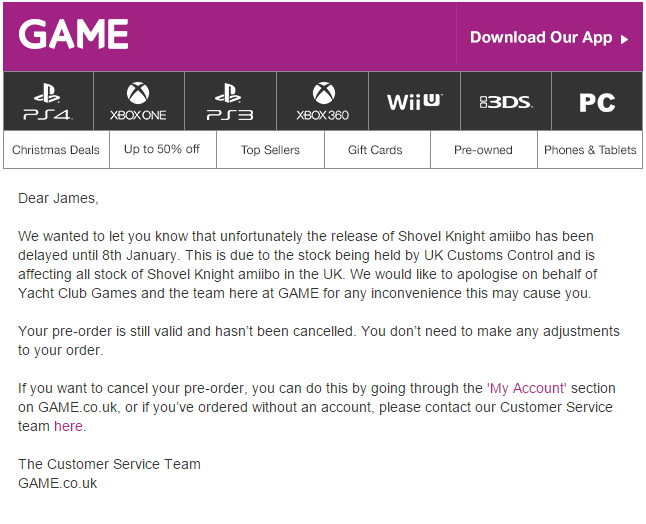Open the Up to 50% off tab
This screenshot has width=646, height=524.
point(162,150)
